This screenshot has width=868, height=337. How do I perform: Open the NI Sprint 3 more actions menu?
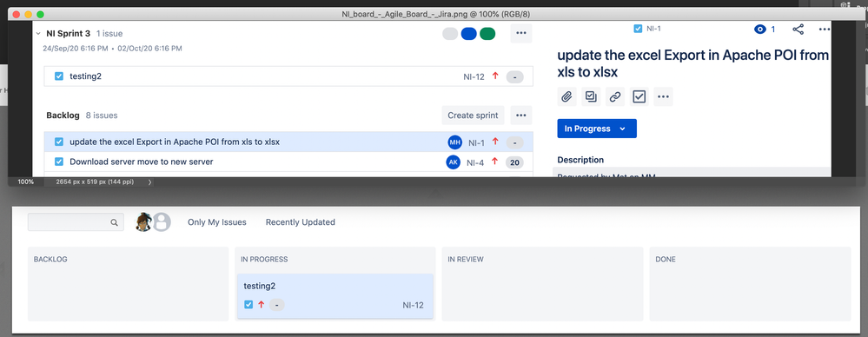point(521,33)
